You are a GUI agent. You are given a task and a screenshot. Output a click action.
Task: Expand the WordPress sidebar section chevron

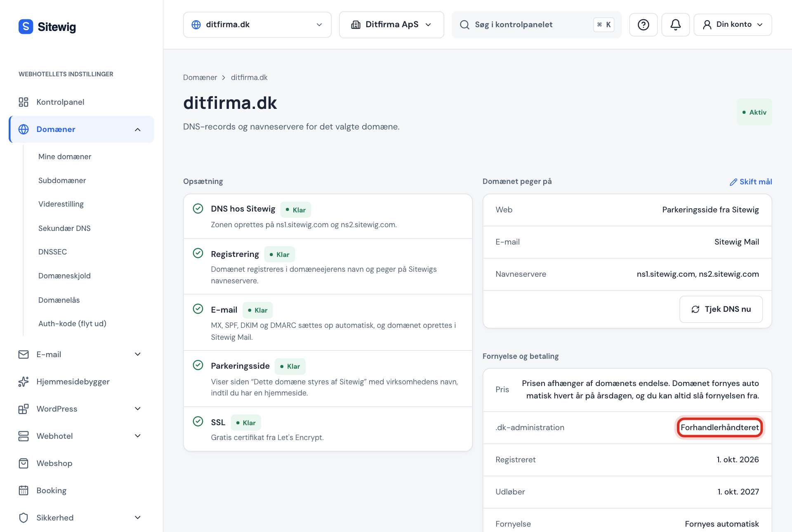point(138,409)
